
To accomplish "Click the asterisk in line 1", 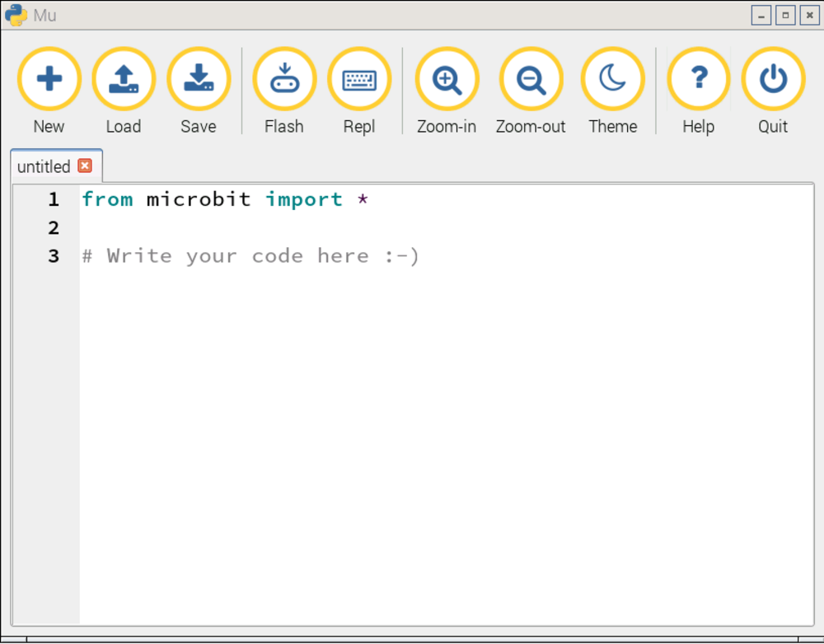I will point(363,199).
